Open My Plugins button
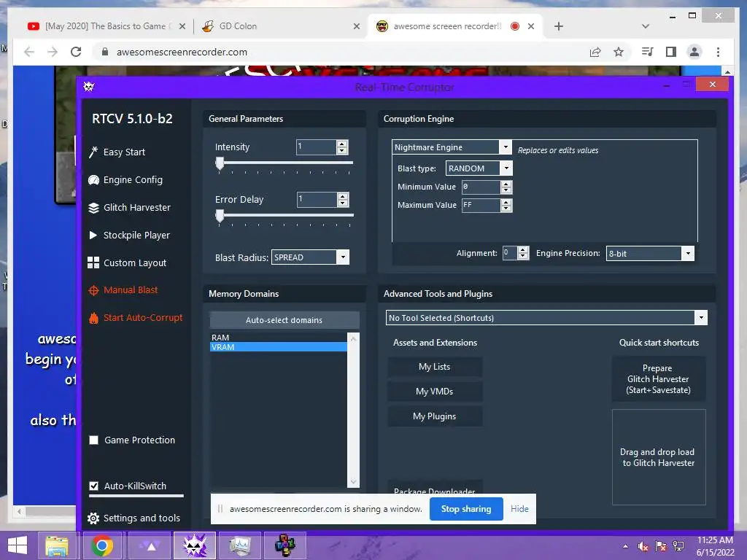 coord(435,416)
